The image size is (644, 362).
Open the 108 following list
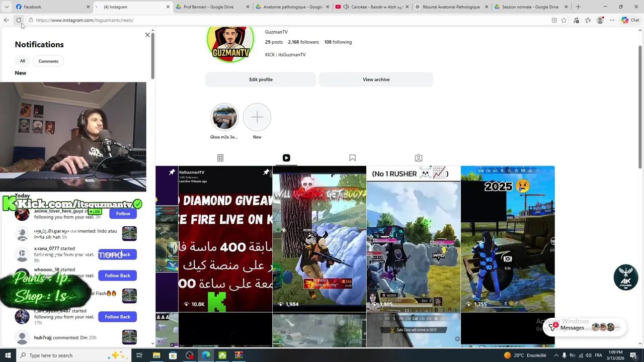(338, 42)
